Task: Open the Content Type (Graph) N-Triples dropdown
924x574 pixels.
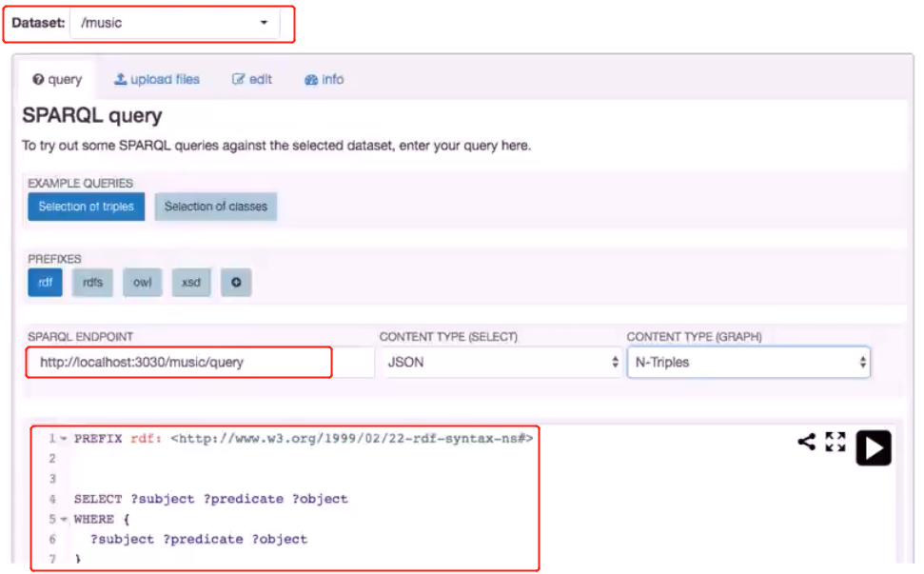Action: [x=748, y=362]
